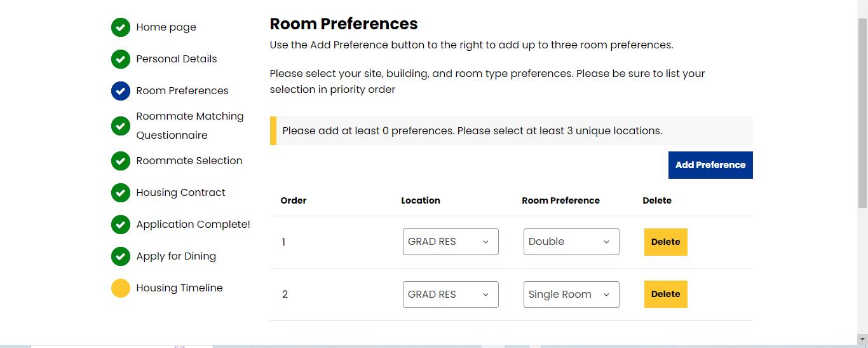Viewport: 868px width, 348px height.
Task: Click the Apply for Dining checkmark icon
Action: click(121, 256)
